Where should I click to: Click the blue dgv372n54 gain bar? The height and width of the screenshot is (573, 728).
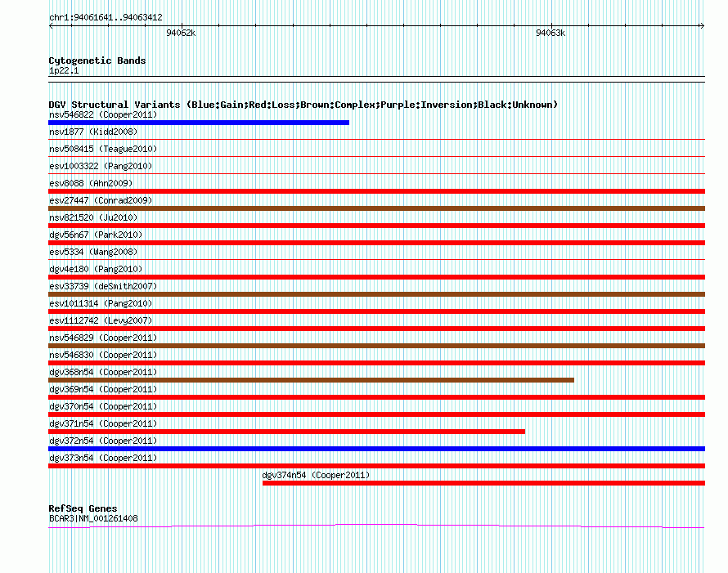pyautogui.click(x=376, y=449)
